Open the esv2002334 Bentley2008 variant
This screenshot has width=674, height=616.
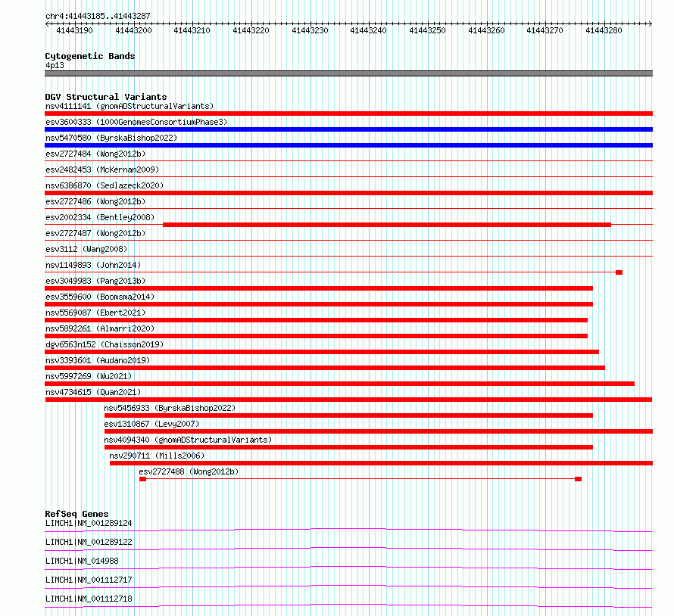tap(100, 217)
